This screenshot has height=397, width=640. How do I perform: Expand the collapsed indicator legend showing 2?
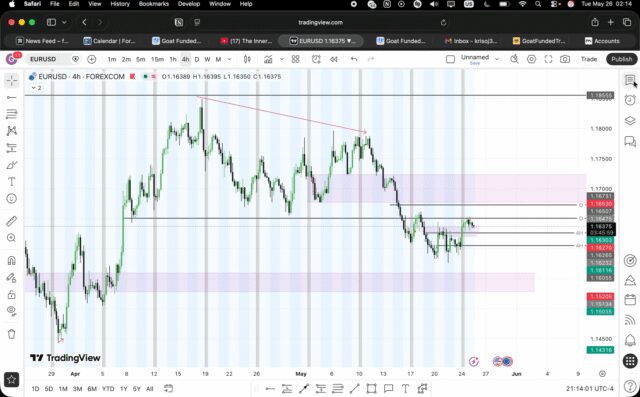tap(36, 88)
